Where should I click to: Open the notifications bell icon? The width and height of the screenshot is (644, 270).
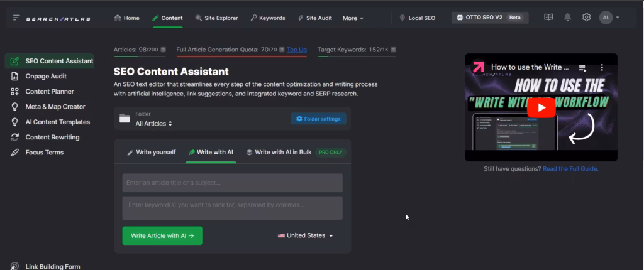(567, 18)
